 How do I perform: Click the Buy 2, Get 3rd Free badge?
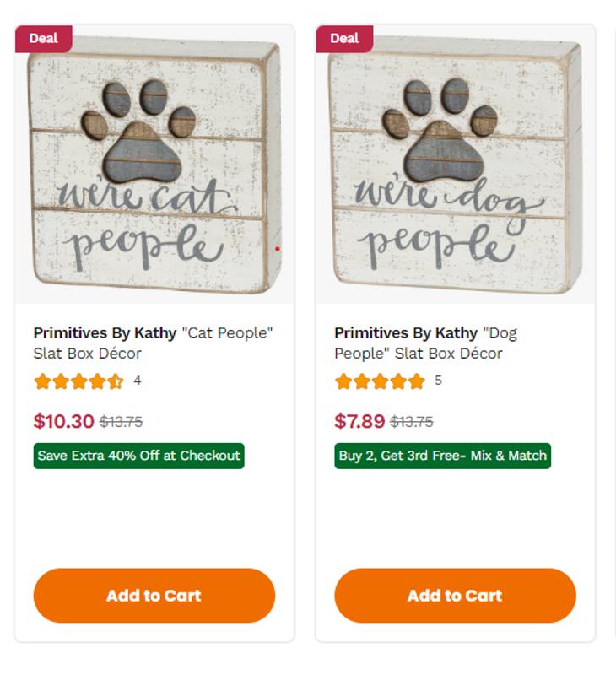pos(442,456)
